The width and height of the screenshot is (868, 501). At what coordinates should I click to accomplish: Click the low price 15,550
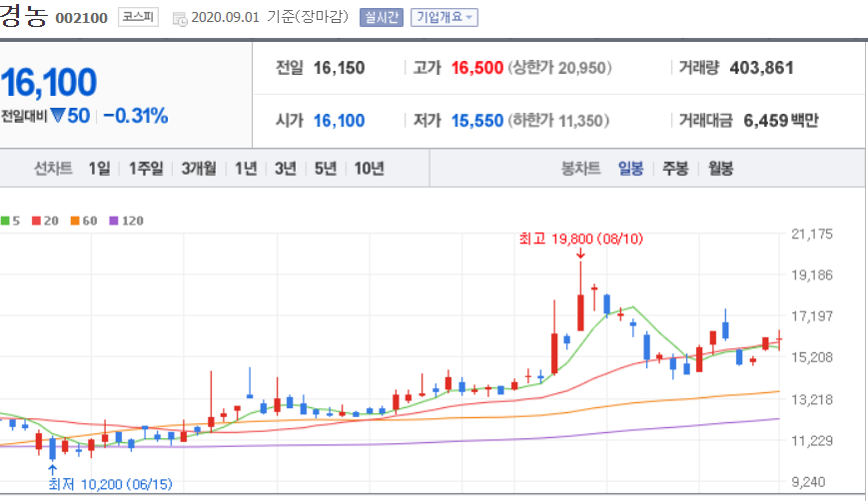click(477, 121)
